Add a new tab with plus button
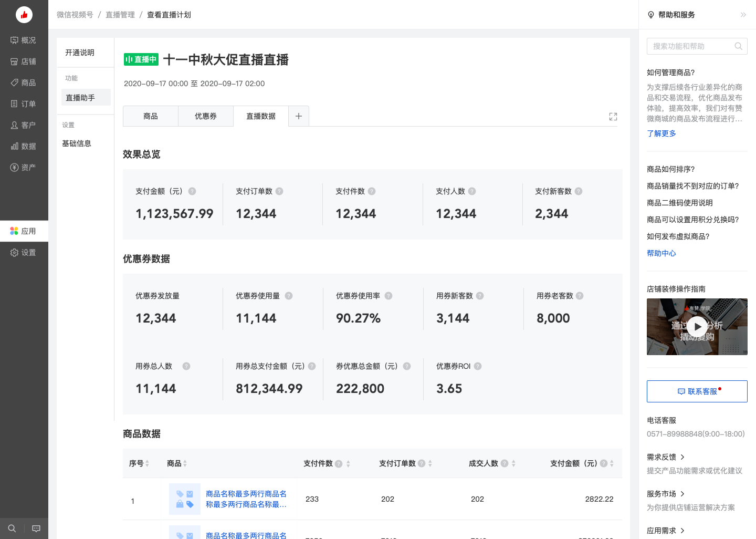Screen dimensions: 756x539 [x=299, y=116]
